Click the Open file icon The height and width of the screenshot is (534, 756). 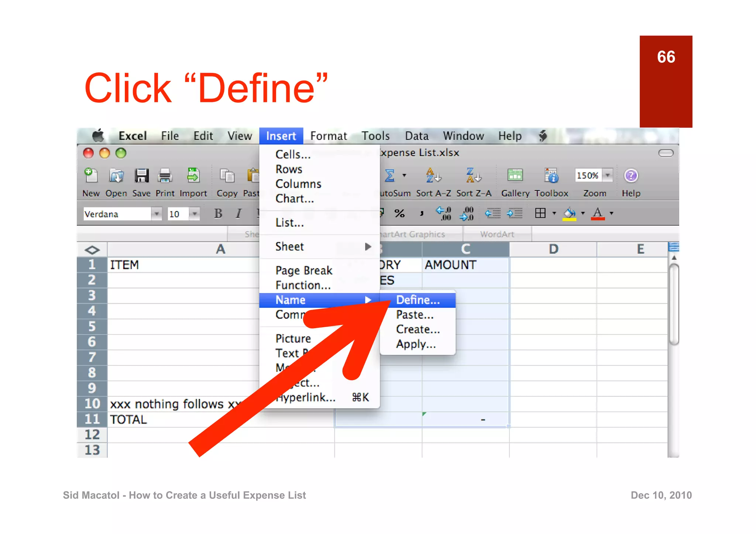pyautogui.click(x=116, y=176)
